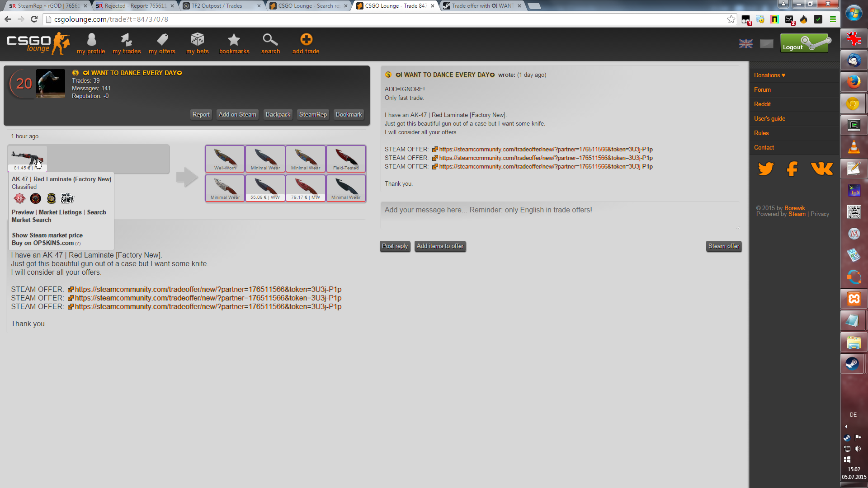Click the Steam offer button
The width and height of the screenshot is (868, 488).
[x=723, y=246]
